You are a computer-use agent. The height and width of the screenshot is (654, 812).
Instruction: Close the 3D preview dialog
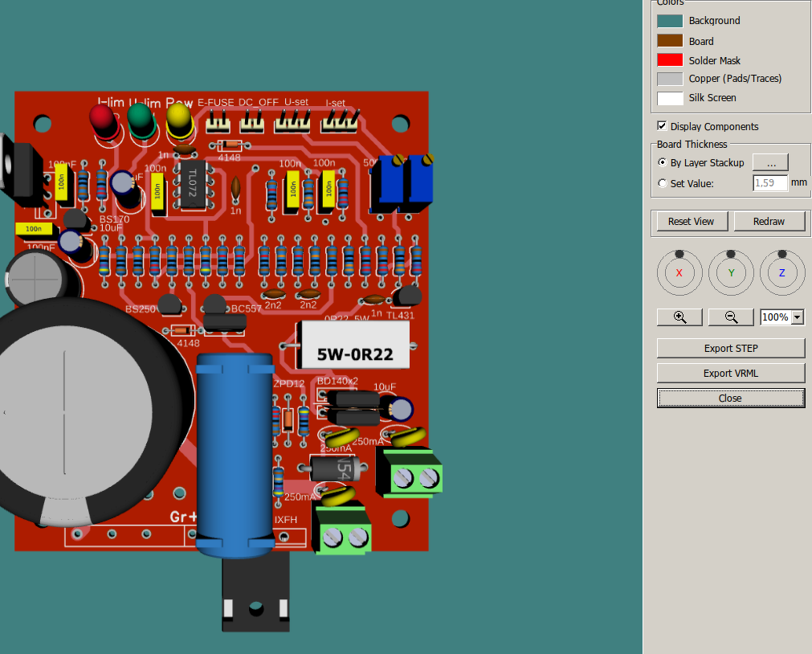point(731,398)
